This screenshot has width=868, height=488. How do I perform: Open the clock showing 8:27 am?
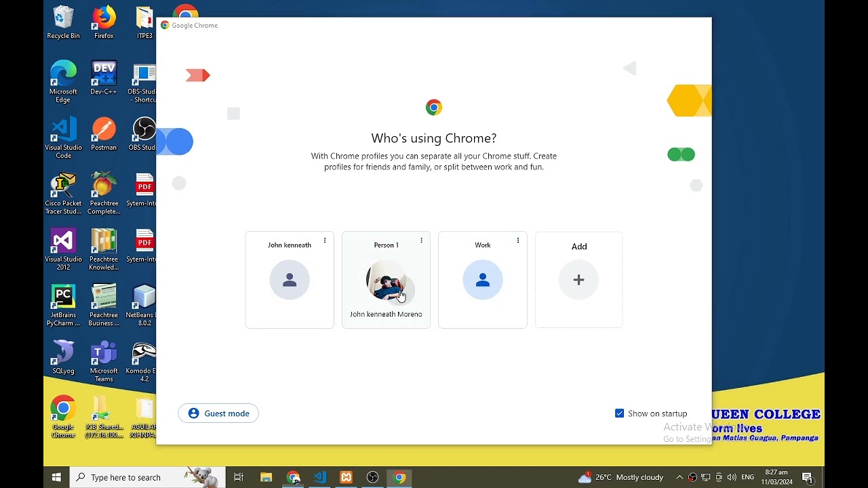(x=776, y=477)
